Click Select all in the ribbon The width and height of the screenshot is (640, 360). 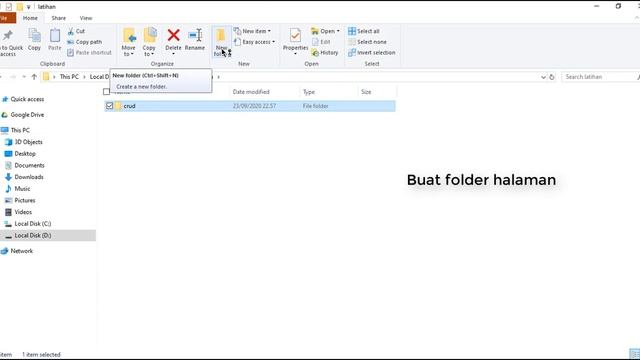(364, 31)
